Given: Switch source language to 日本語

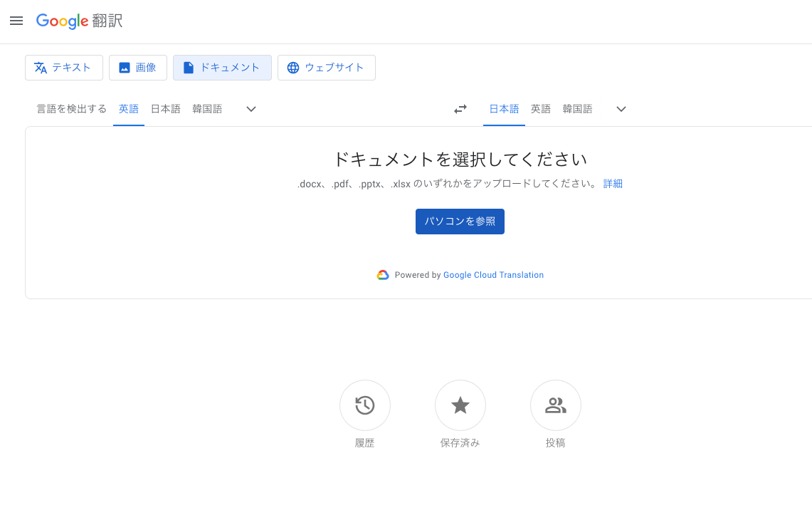Looking at the screenshot, I should pos(165,108).
